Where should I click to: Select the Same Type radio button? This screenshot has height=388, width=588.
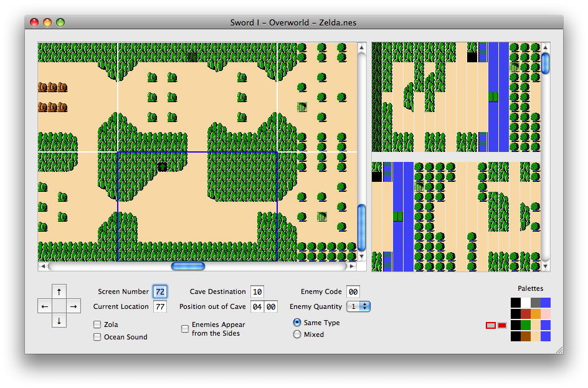(x=297, y=323)
